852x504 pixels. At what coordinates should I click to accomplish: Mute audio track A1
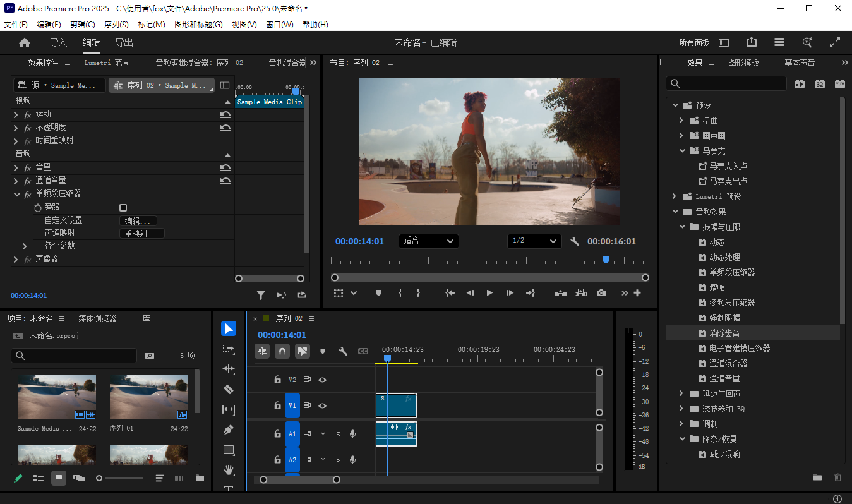click(x=323, y=434)
